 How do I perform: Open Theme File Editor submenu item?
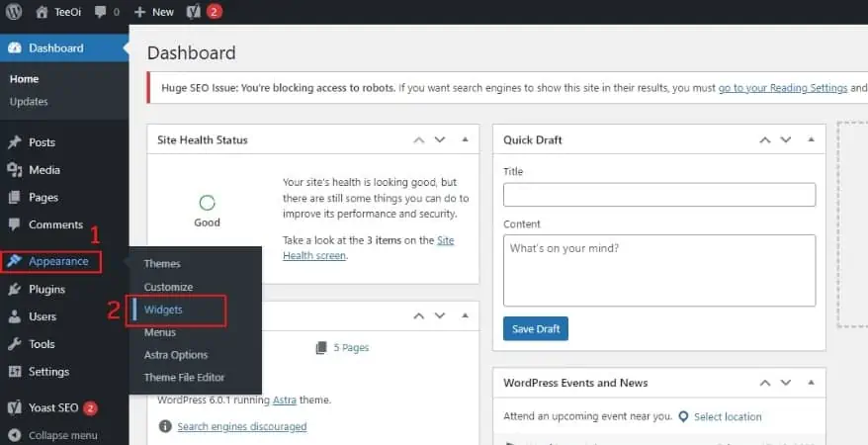point(184,378)
